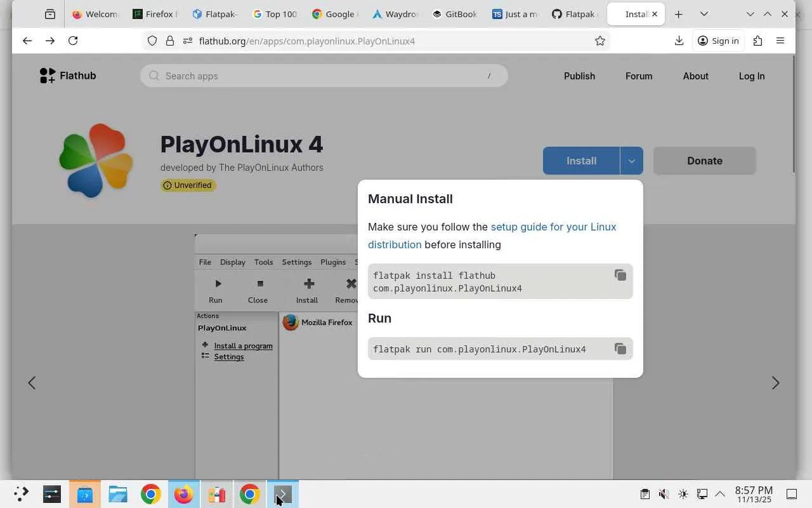
Task: Open System Settings from the taskbar
Action: coord(52,494)
